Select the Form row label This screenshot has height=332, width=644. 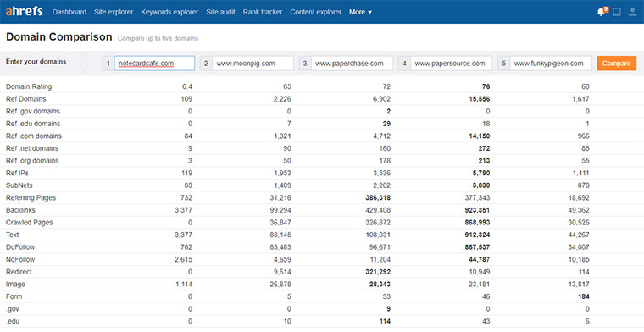coord(14,296)
